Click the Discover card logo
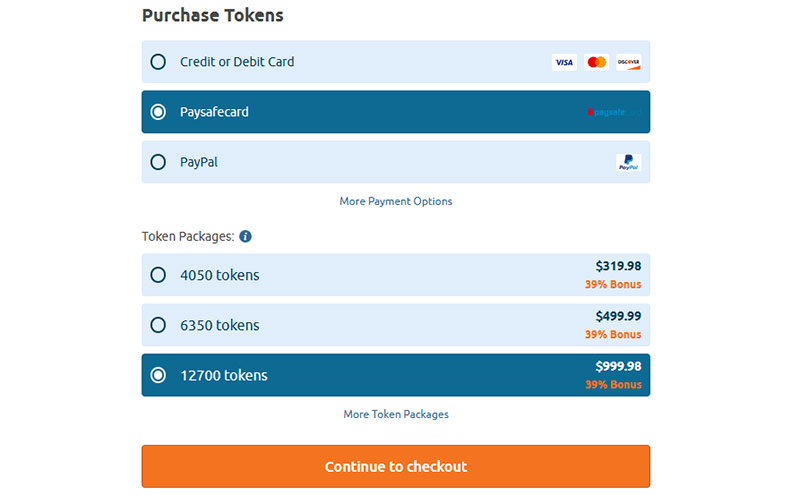The height and width of the screenshot is (495, 800). [629, 62]
